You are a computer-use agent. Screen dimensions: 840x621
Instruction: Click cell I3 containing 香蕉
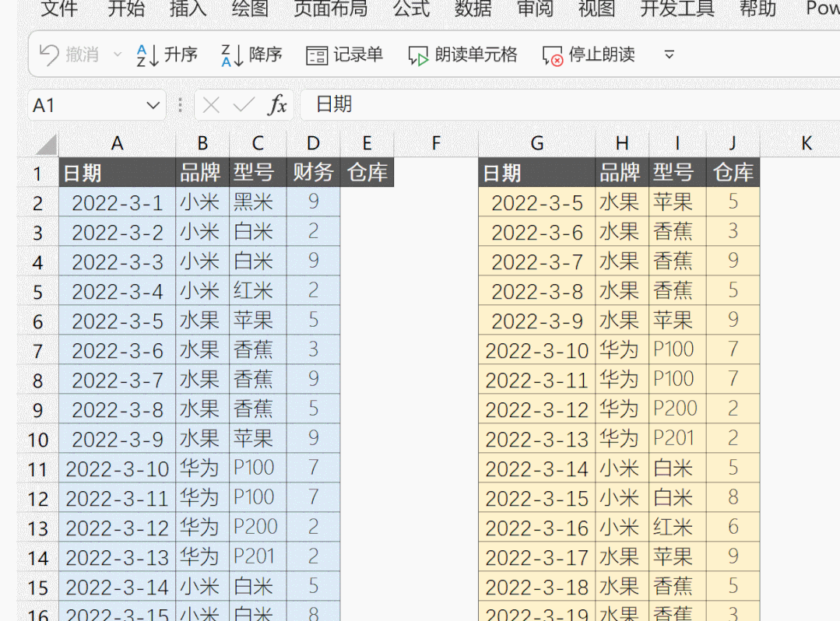coord(677,231)
